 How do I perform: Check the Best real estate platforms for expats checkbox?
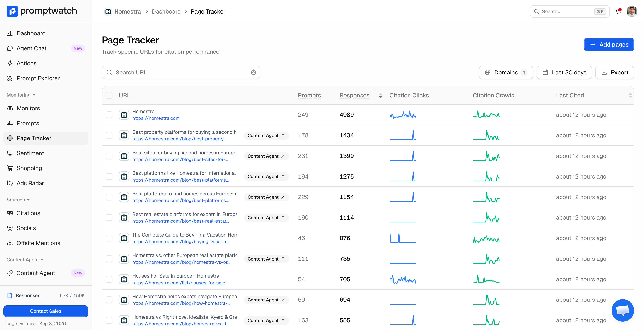click(x=109, y=217)
